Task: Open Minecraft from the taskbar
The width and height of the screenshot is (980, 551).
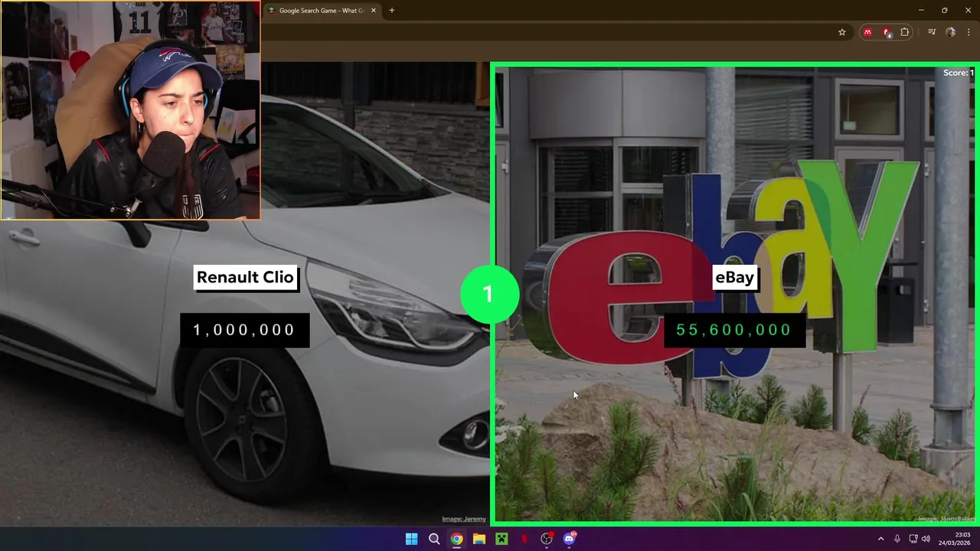Action: [501, 539]
